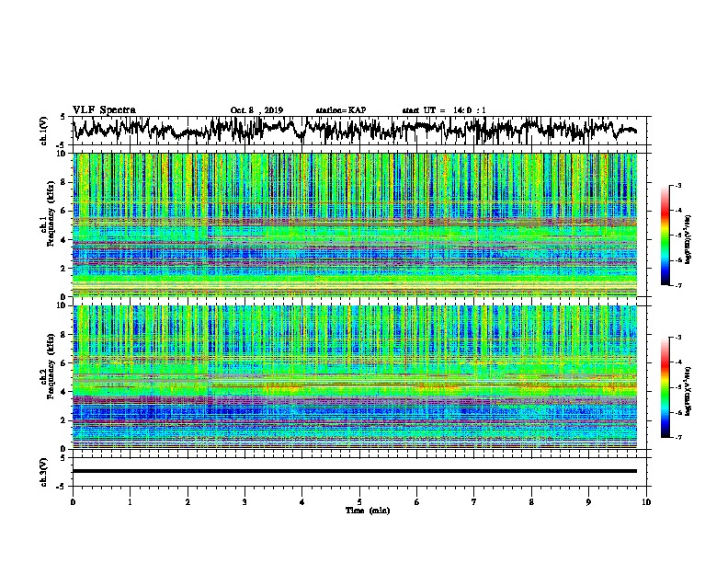Click the "2" tick on the time axis

click(188, 502)
